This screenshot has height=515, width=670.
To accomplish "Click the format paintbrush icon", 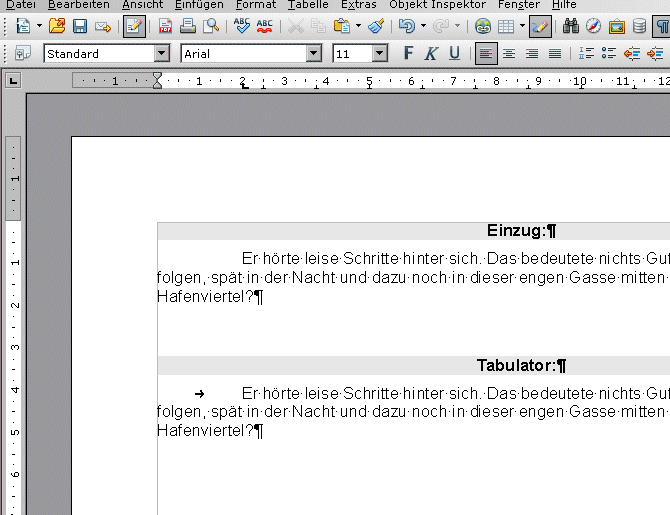I will point(374,26).
